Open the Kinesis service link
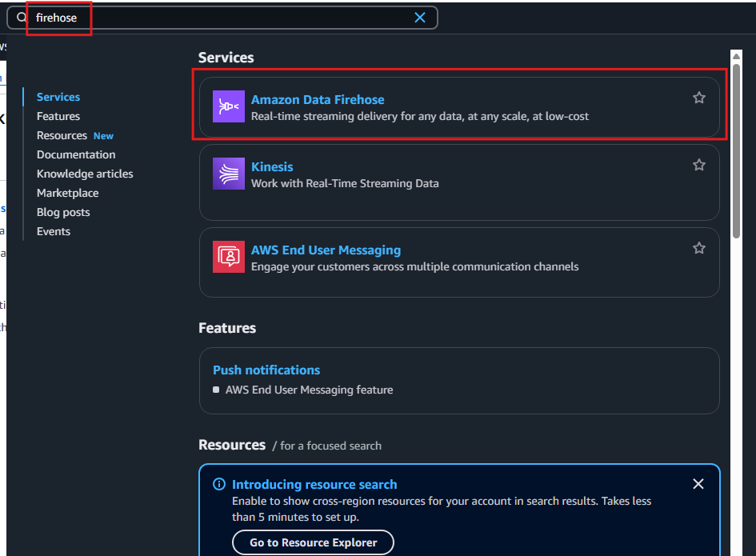The image size is (756, 556). coord(272,167)
